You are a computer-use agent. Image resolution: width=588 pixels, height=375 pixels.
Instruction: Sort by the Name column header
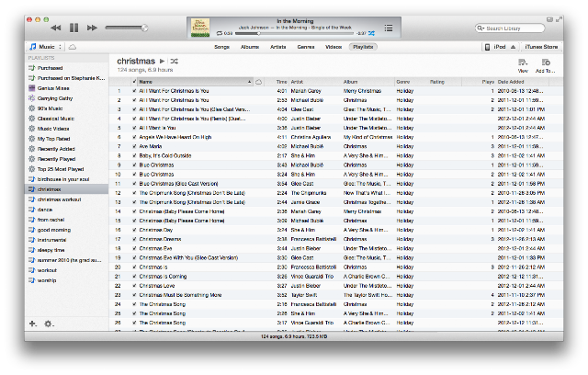195,82
